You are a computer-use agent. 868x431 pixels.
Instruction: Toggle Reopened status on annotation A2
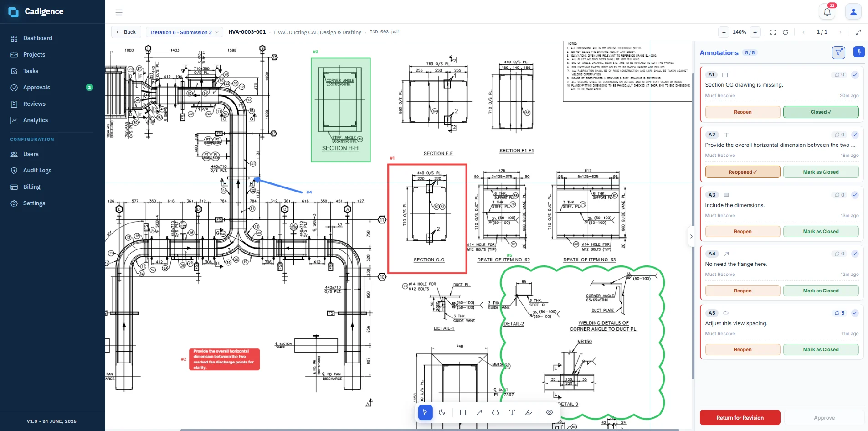click(x=743, y=172)
